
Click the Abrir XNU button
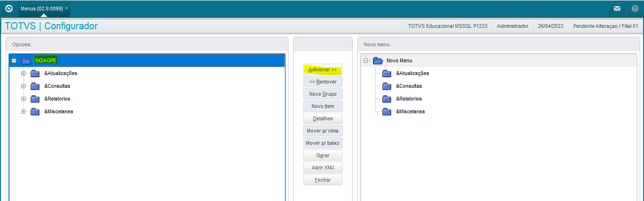[323, 167]
